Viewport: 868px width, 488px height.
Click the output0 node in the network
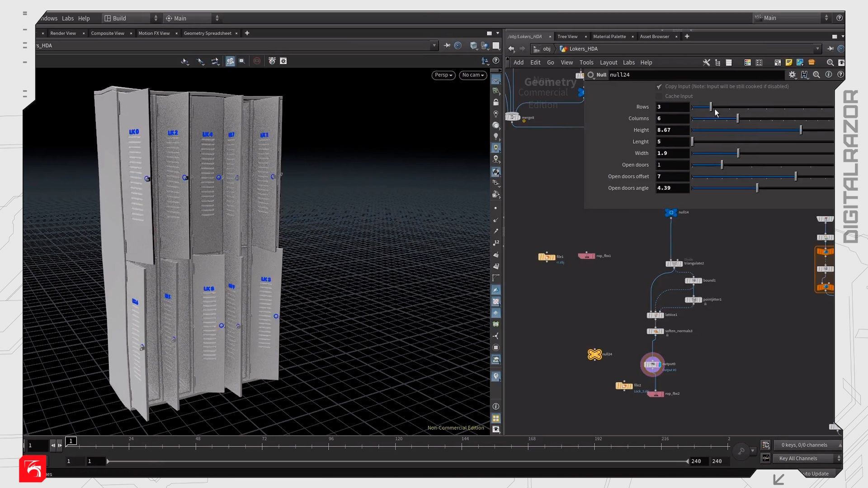point(652,365)
